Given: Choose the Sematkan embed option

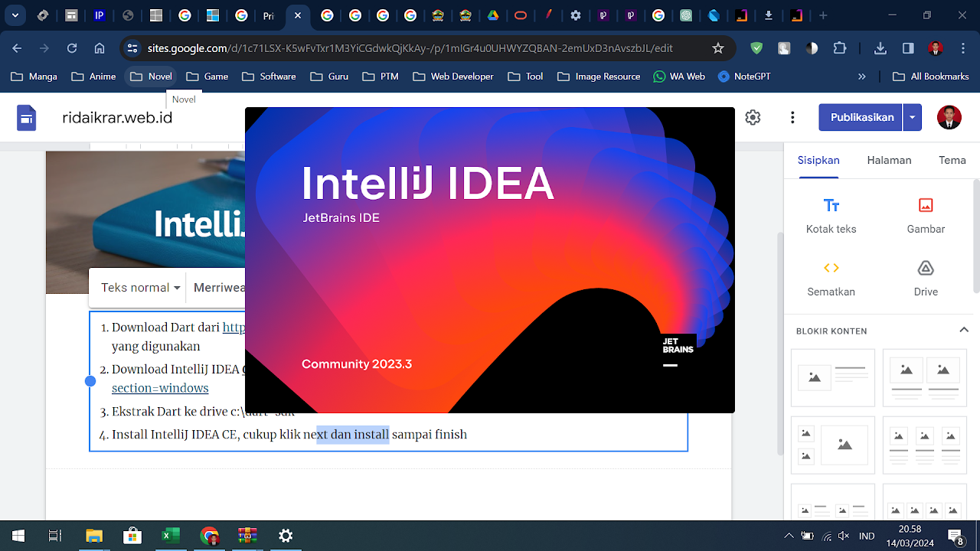Looking at the screenshot, I should (x=831, y=278).
